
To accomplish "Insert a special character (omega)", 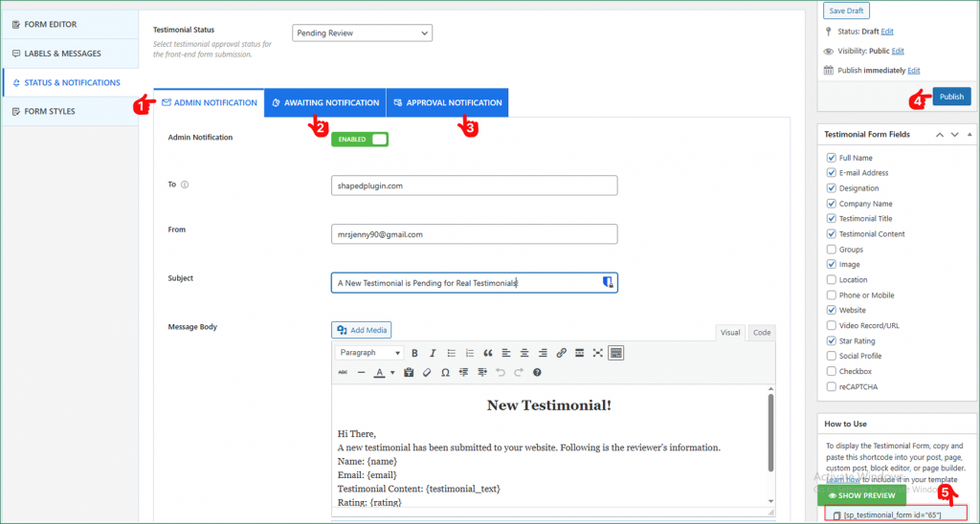I will click(445, 372).
